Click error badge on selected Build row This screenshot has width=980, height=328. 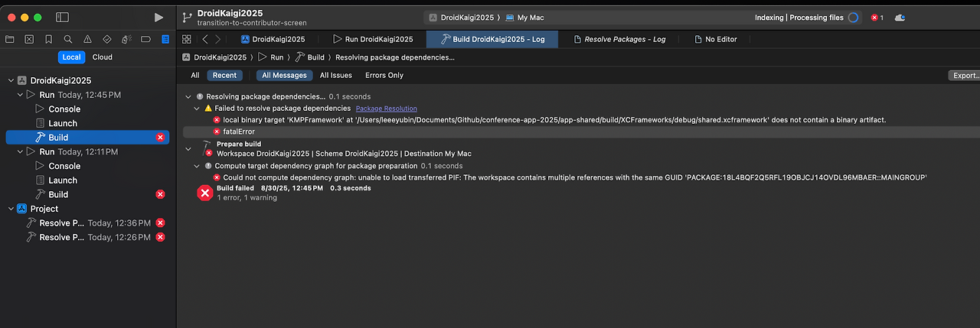160,138
